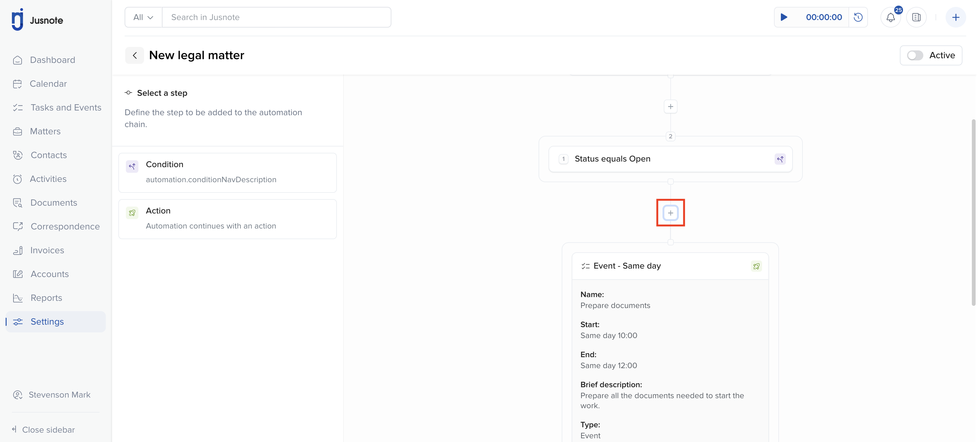
Task: Open Contacts from sidebar
Action: coord(49,155)
